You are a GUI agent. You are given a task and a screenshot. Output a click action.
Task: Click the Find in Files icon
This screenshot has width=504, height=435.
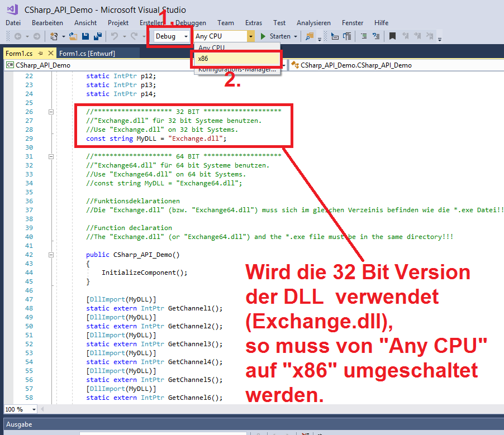click(310, 36)
